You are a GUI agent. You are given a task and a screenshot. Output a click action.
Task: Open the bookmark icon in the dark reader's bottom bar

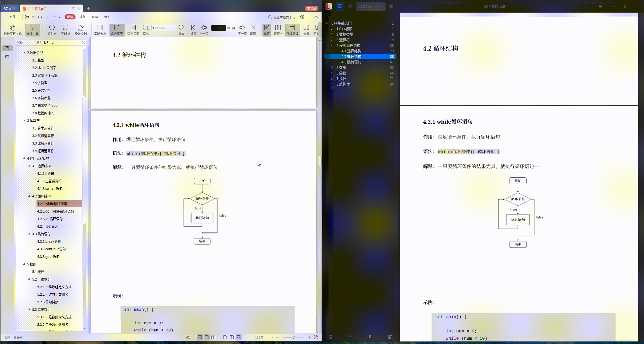tap(370, 336)
